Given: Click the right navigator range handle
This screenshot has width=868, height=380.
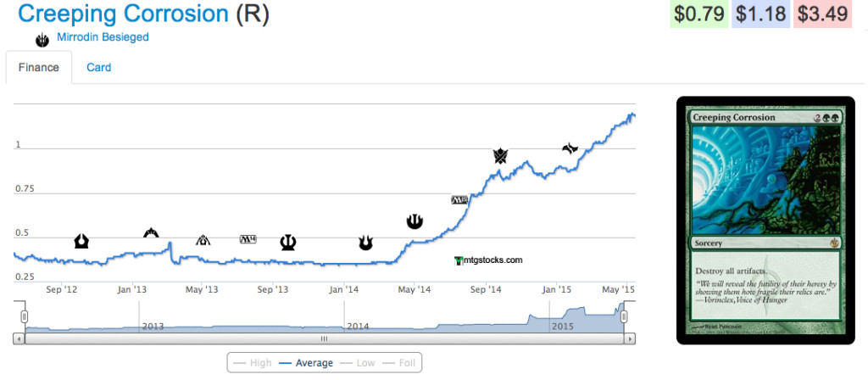Looking at the screenshot, I should [x=624, y=316].
